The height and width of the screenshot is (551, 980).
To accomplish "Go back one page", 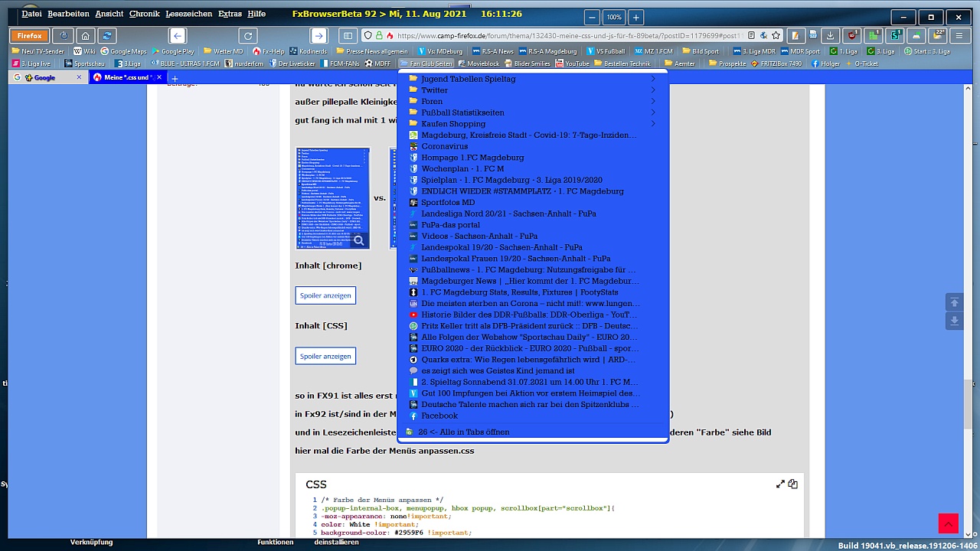I will tap(177, 36).
